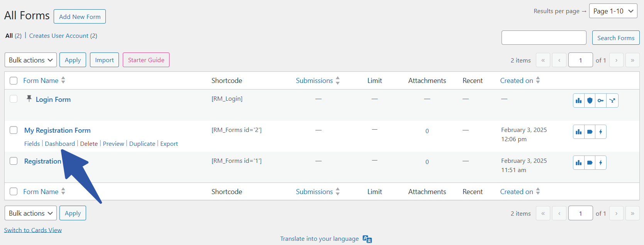Click the redirect arrows icon for Login Form
Image resolution: width=644 pixels, height=245 pixels.
pyautogui.click(x=612, y=101)
